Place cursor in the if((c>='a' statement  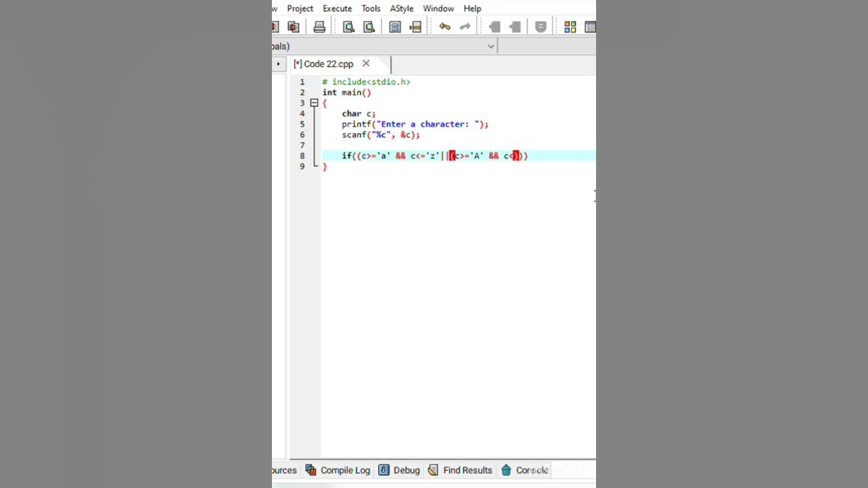coord(435,156)
